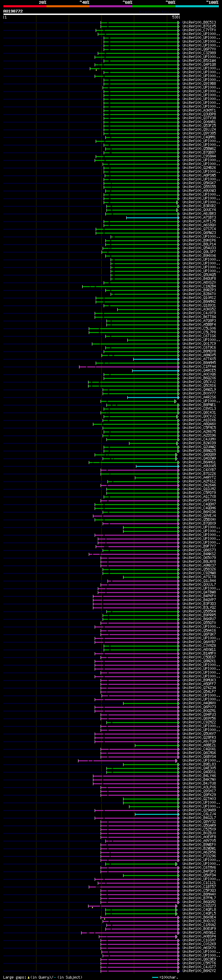This screenshot has width=222, height=980.
Task: Click the cyan alignment bar for UniRef100_A7T4X5
Action: point(156,359)
